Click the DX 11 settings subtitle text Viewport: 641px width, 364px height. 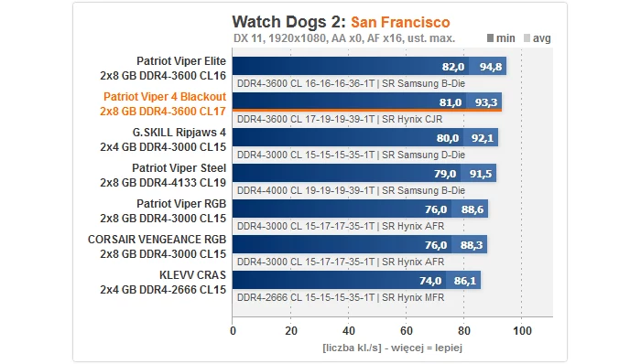[x=344, y=38]
